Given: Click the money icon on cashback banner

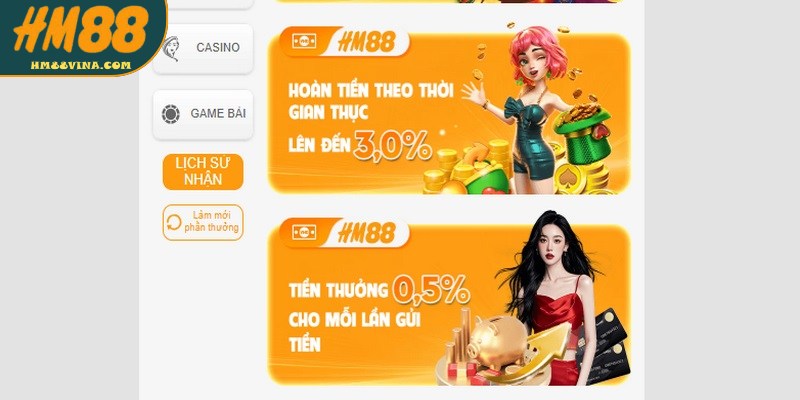Looking at the screenshot, I should click(x=305, y=41).
